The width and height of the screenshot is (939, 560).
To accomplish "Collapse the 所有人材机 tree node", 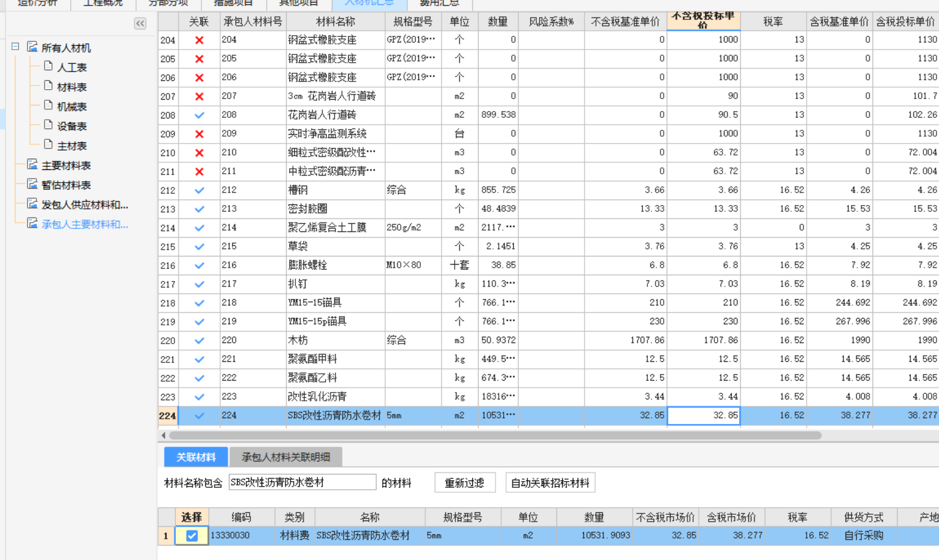I will [15, 47].
